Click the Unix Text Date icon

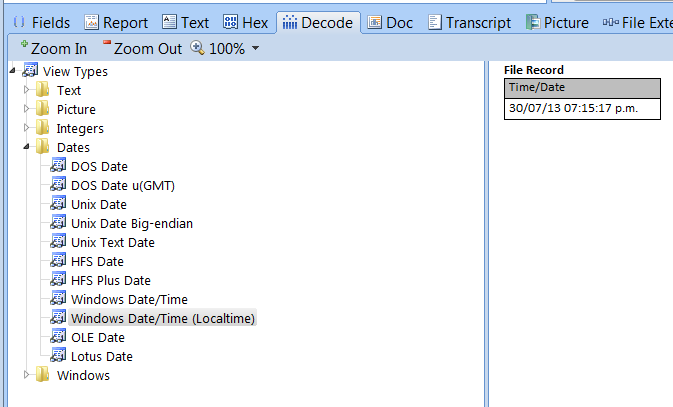pos(58,241)
